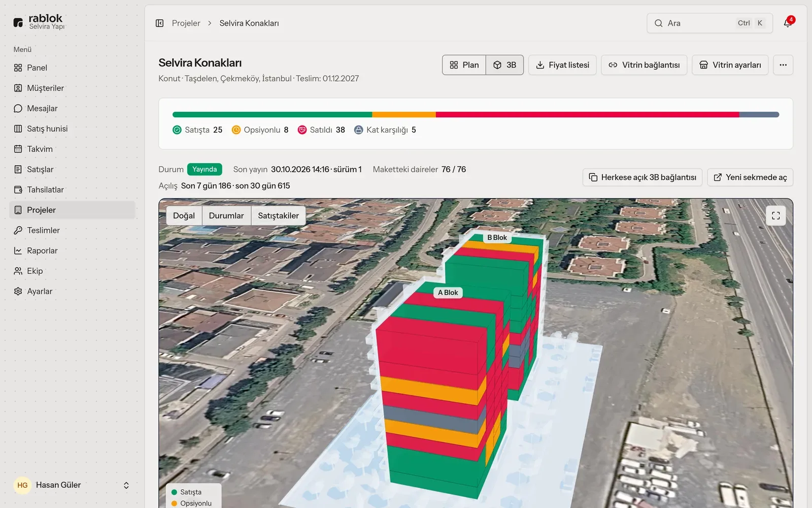
Task: Open Vitrin ayarları
Action: pos(730,65)
